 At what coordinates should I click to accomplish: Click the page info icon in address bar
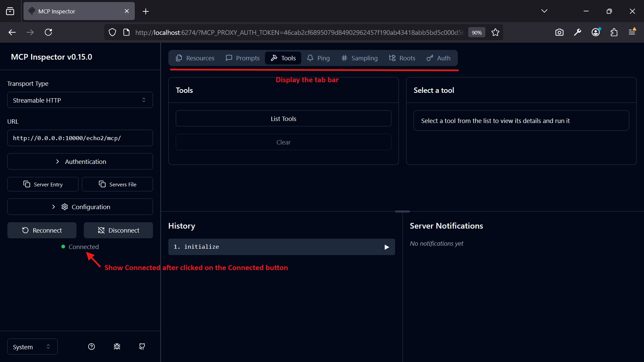click(x=126, y=33)
